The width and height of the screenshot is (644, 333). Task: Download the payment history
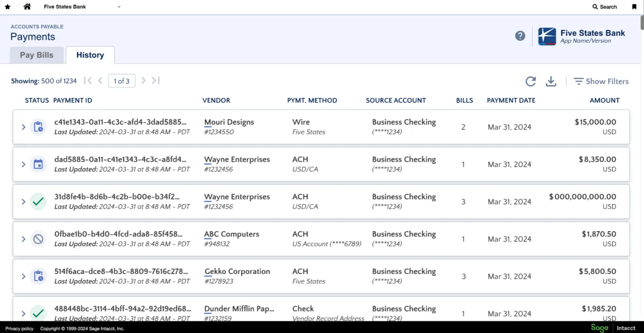551,82
